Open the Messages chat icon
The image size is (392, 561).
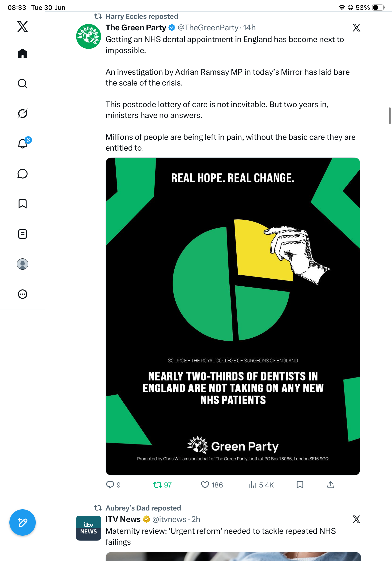23,174
